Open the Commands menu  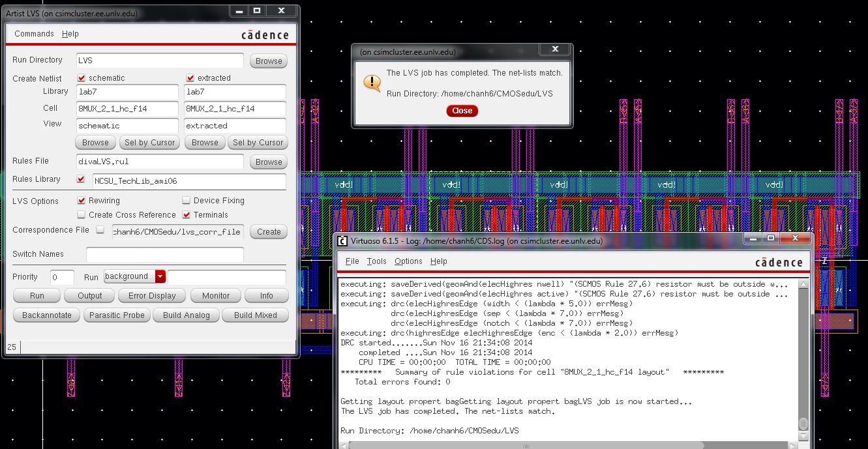[33, 34]
